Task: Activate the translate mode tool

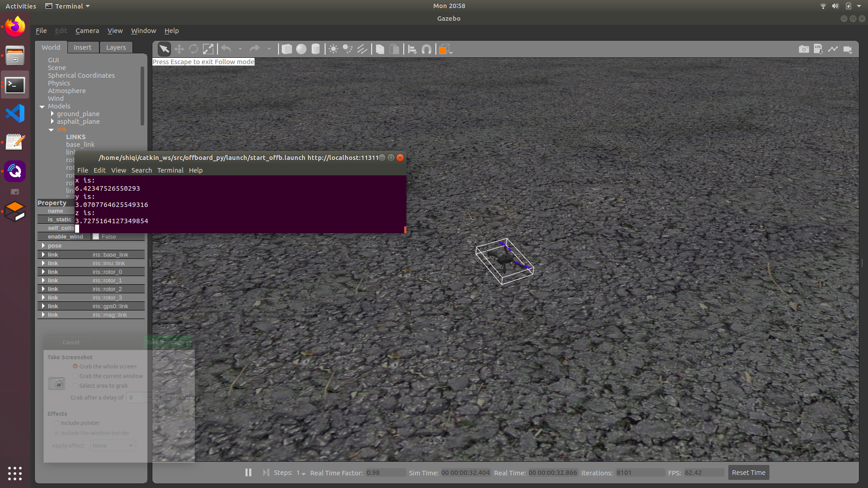Action: point(179,49)
